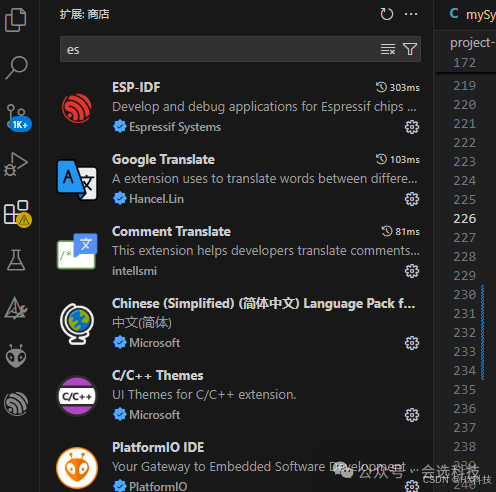Open the Extensions view in activity bar
This screenshot has height=492, width=496.
click(17, 213)
